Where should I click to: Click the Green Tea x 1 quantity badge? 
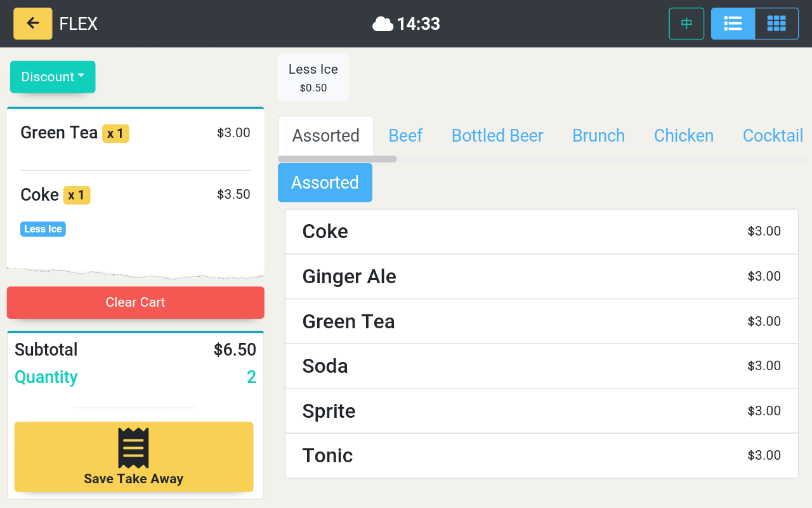115,133
